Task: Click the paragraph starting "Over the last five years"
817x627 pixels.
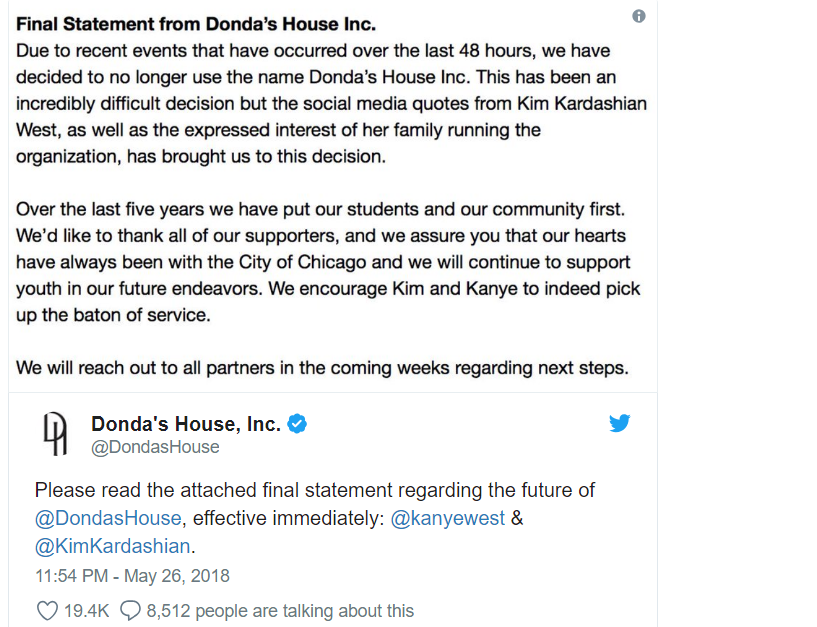Action: (x=328, y=262)
